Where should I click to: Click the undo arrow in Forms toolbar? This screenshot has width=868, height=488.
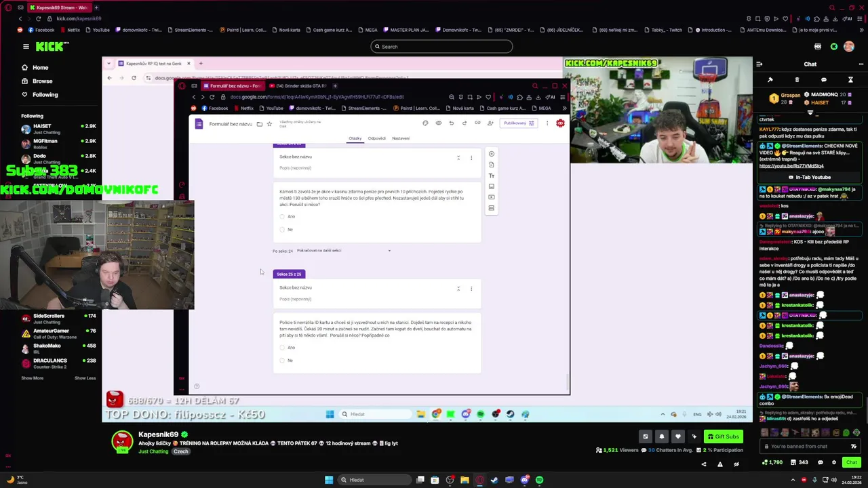(451, 123)
